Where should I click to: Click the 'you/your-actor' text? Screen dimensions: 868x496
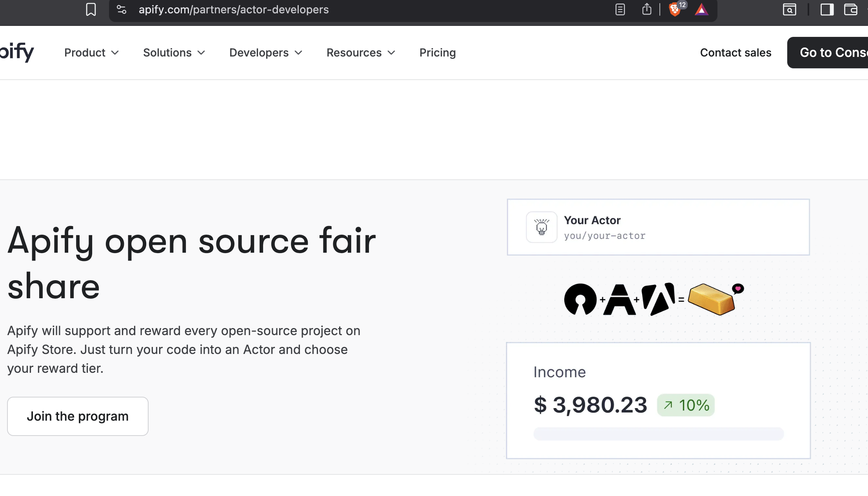coord(605,236)
